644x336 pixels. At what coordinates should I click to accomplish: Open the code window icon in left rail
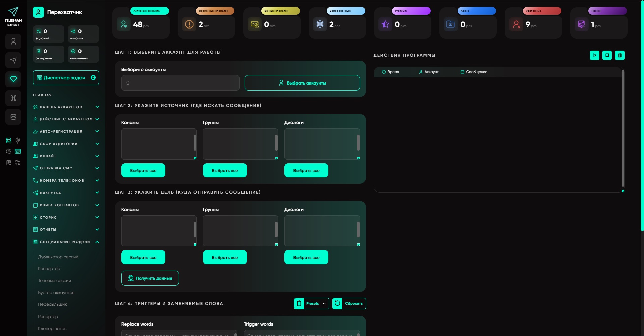(18, 152)
